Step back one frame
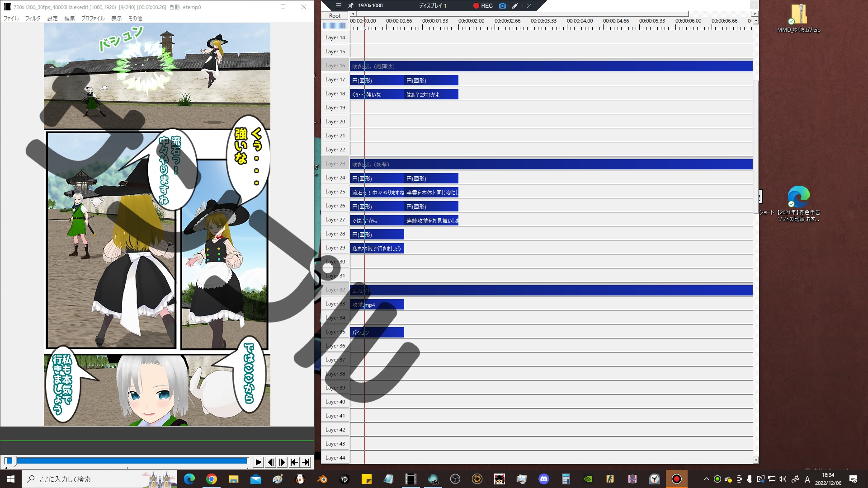Image resolution: width=868 pixels, height=488 pixels. coord(270,462)
